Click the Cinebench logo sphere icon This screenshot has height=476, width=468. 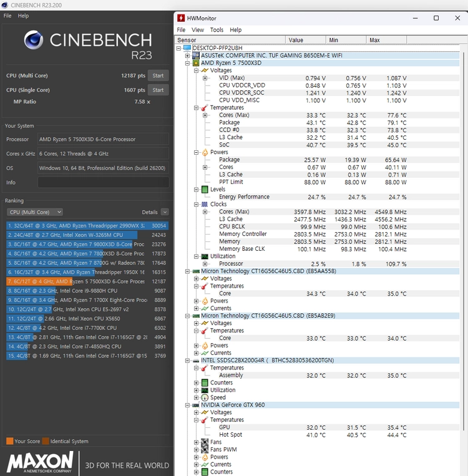click(x=34, y=40)
